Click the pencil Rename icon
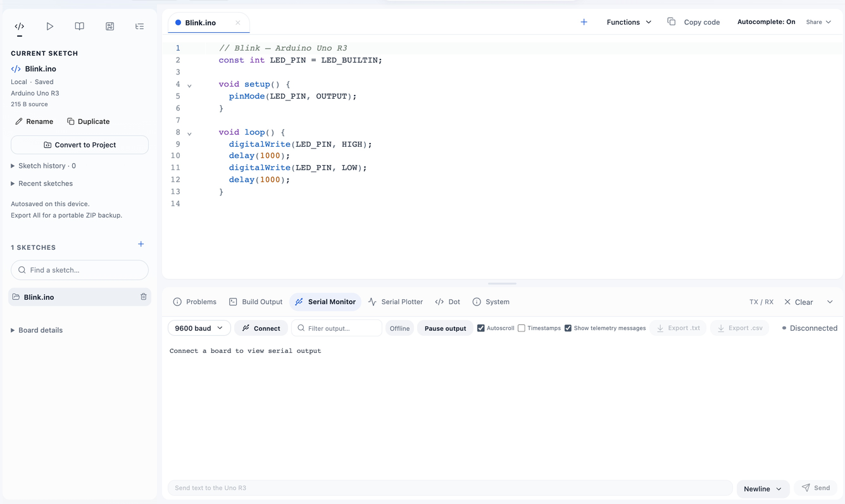The width and height of the screenshot is (845, 504). (x=19, y=121)
